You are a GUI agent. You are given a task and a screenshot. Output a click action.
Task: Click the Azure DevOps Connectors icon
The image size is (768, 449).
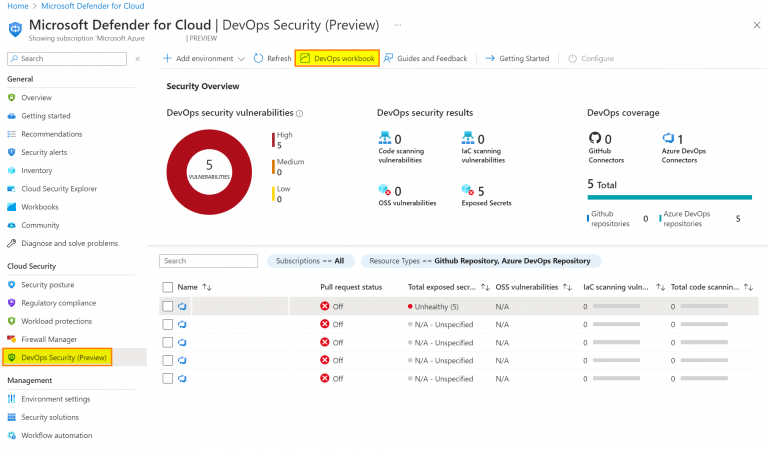668,138
